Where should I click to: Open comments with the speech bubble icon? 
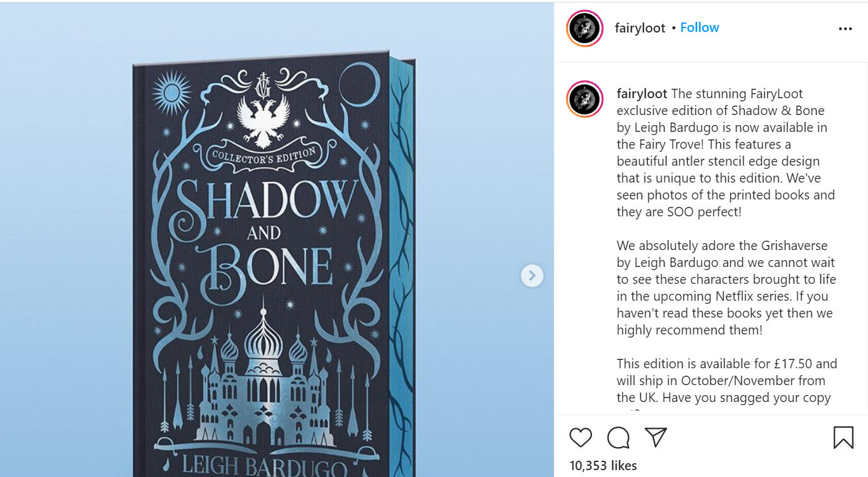618,438
